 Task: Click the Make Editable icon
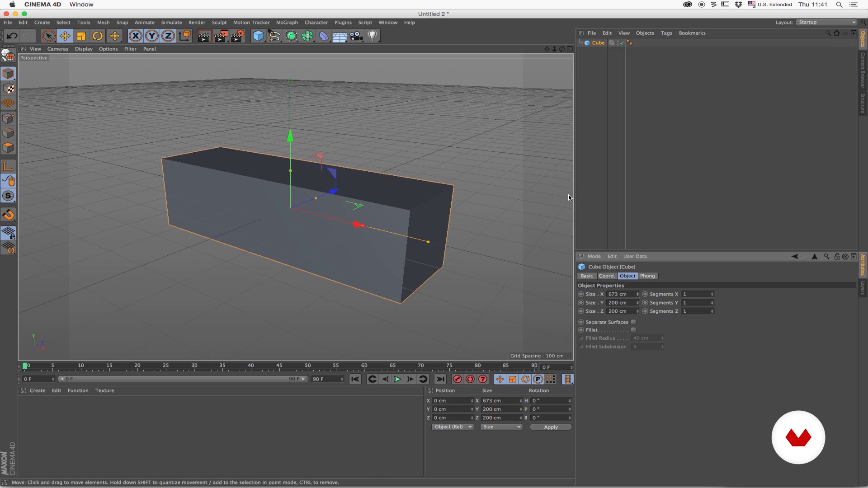[8, 55]
